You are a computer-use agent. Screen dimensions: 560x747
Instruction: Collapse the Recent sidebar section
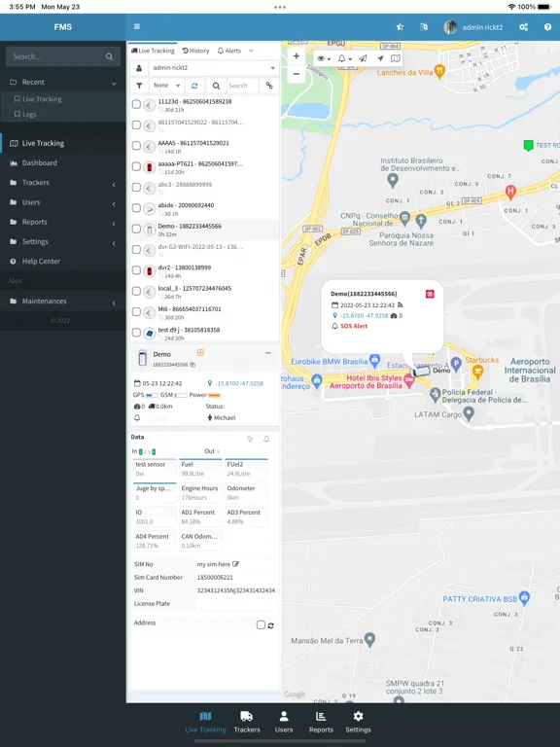coord(63,82)
